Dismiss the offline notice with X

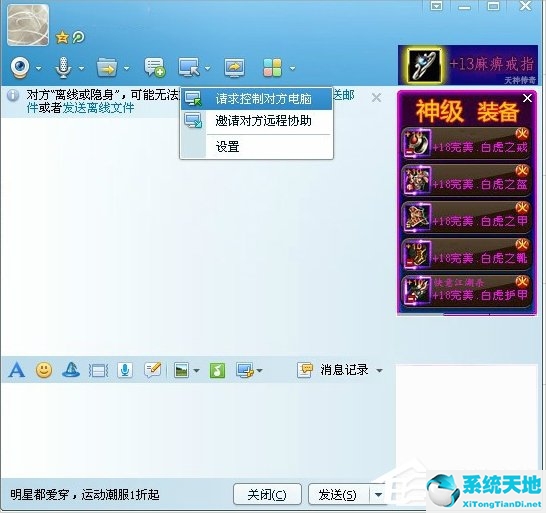coord(376,98)
